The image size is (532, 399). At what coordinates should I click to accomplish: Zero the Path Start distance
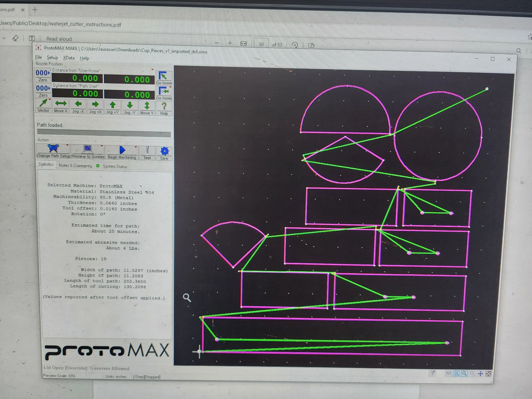tap(43, 91)
